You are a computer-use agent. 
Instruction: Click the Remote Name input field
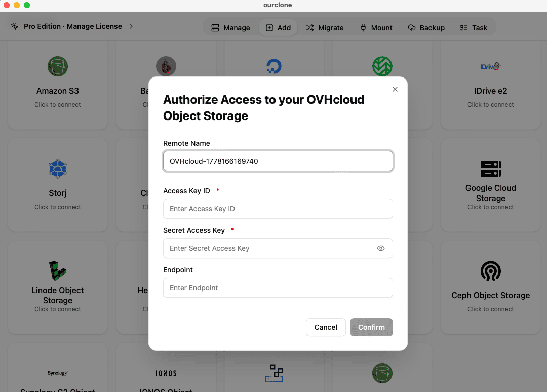coord(278,161)
